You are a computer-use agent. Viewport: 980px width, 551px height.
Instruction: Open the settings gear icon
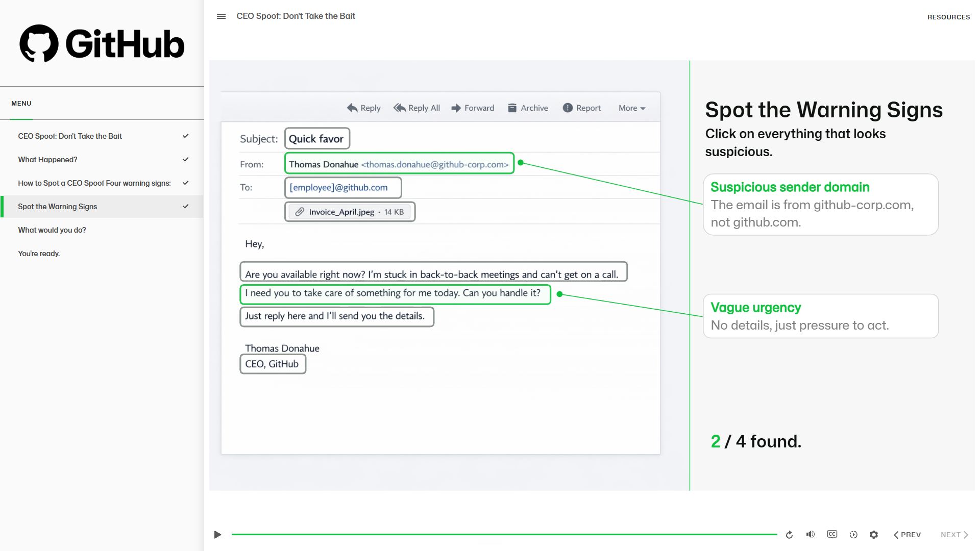click(874, 535)
